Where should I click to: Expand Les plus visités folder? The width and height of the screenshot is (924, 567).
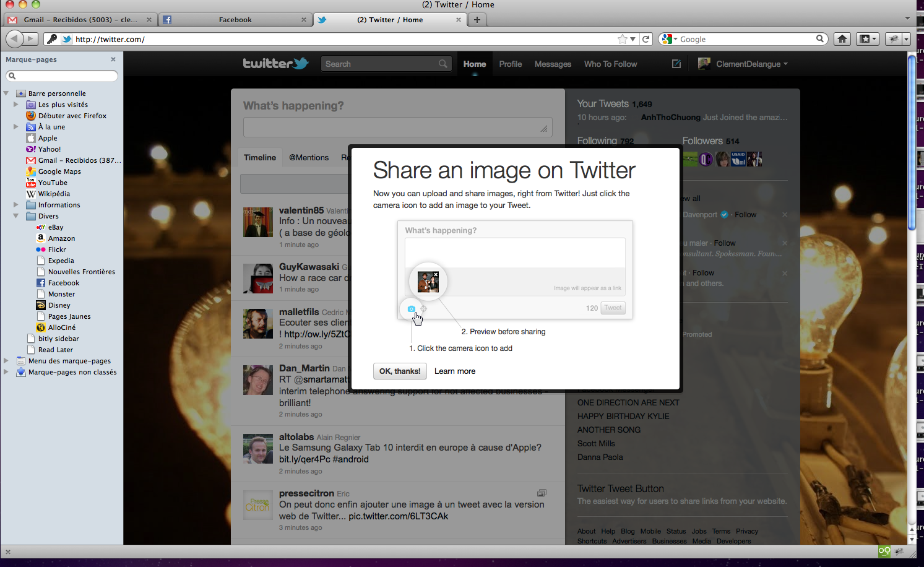click(x=16, y=105)
